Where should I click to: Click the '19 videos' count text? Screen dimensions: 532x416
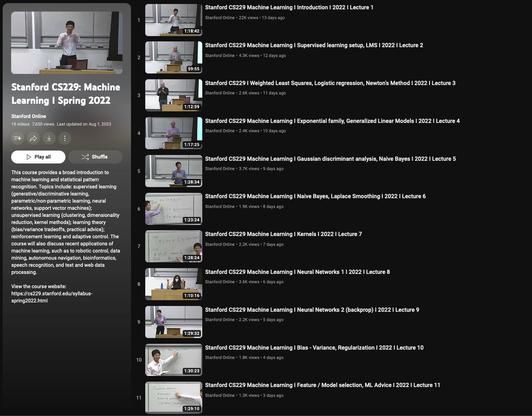(x=20, y=124)
